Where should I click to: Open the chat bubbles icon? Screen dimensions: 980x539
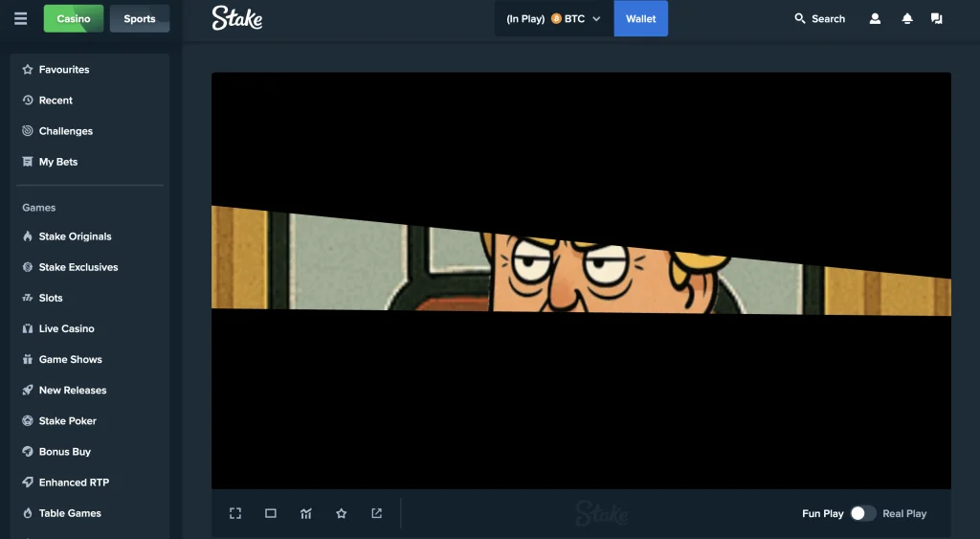(936, 19)
